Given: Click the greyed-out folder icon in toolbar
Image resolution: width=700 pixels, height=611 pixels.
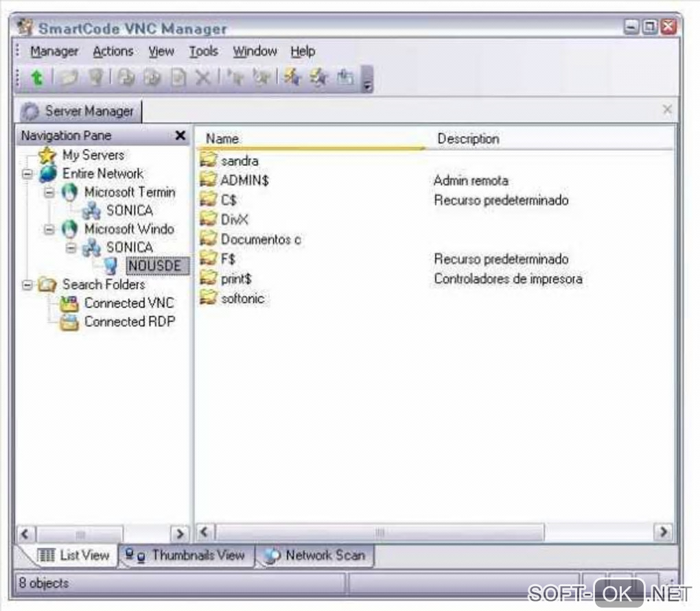Looking at the screenshot, I should [x=69, y=78].
